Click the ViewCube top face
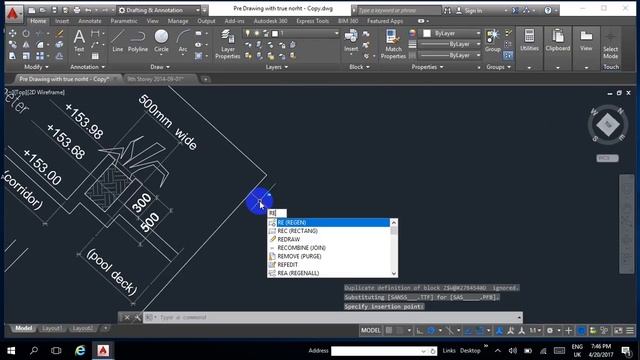 click(608, 124)
